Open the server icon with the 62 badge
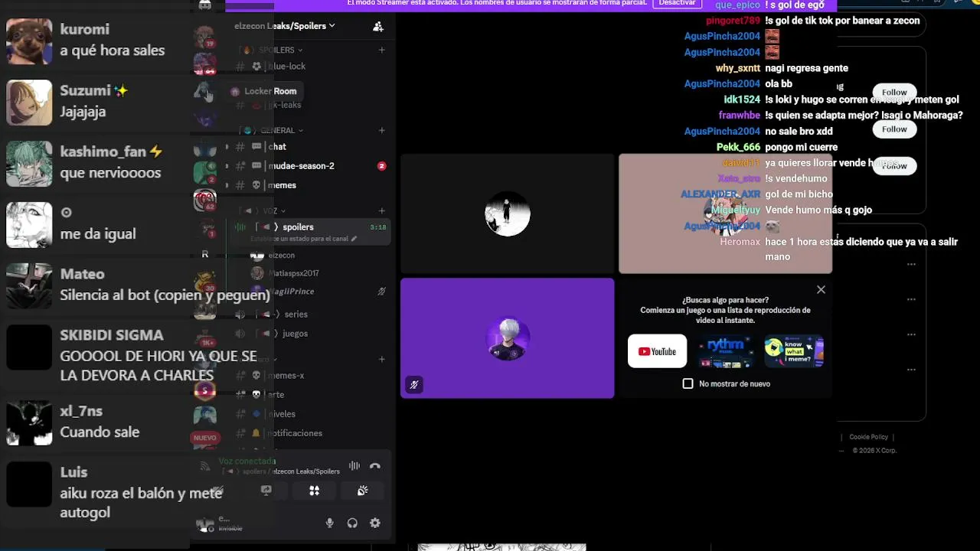The height and width of the screenshot is (551, 980). click(x=204, y=201)
